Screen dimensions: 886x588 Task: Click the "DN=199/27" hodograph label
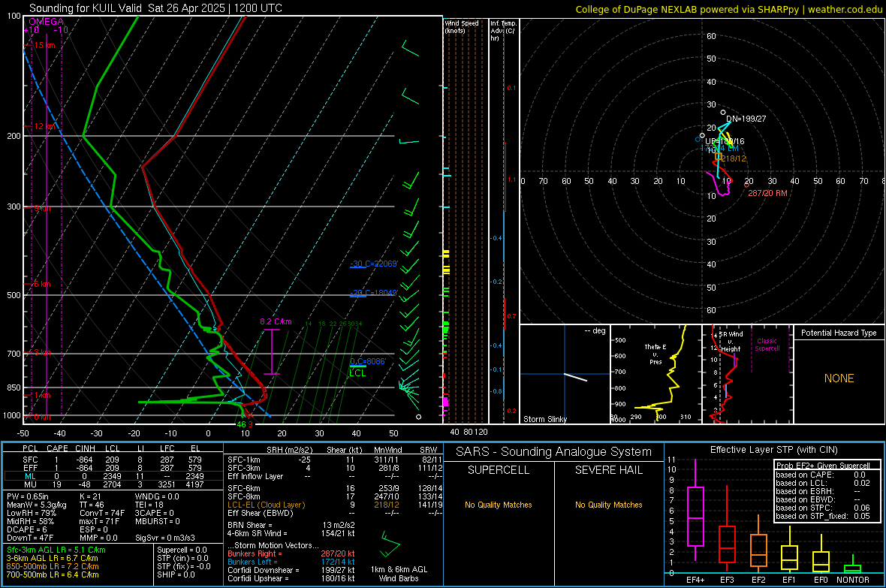[x=746, y=119]
